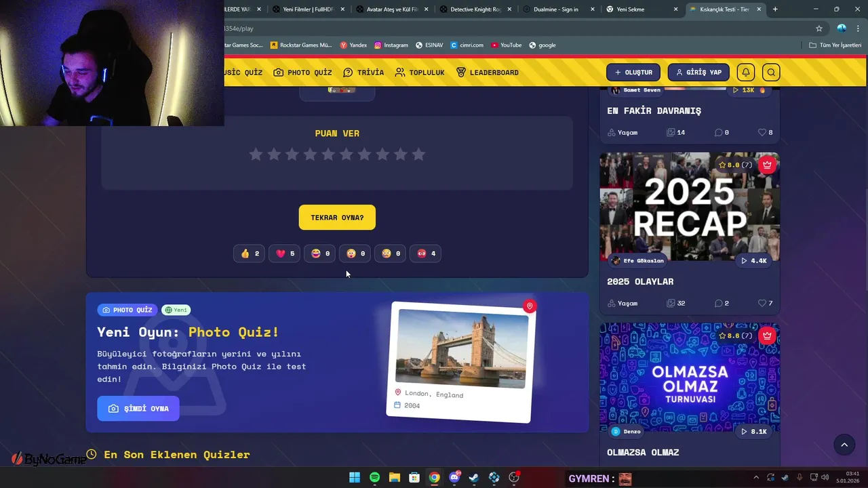Open the site search magnifier icon

771,73
